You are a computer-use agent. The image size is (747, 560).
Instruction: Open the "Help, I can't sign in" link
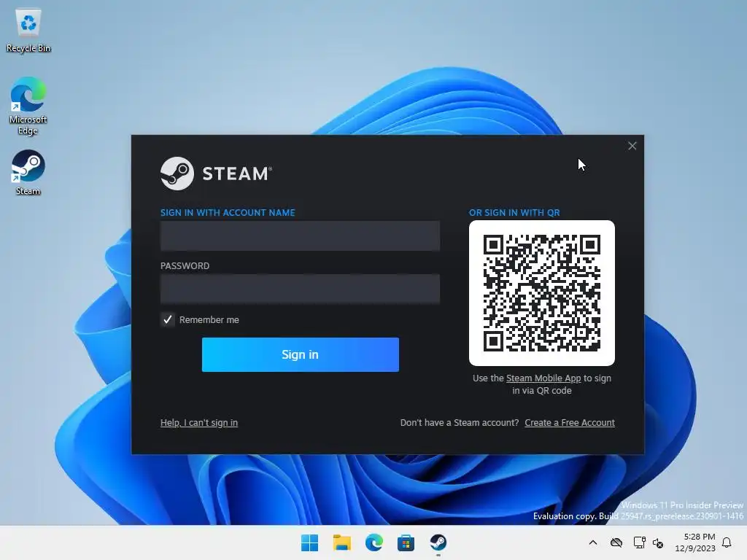199,422
